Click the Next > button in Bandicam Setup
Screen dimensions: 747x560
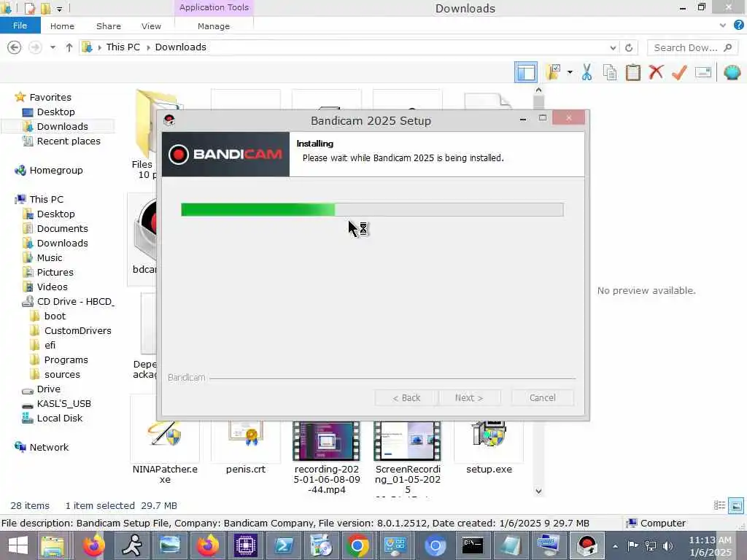click(x=469, y=397)
